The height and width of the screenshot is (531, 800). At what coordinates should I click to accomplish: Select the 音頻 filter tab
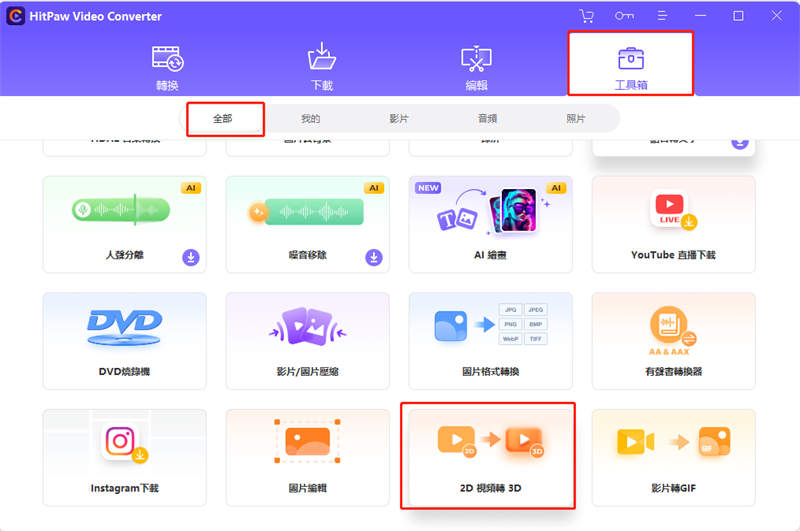(x=487, y=119)
